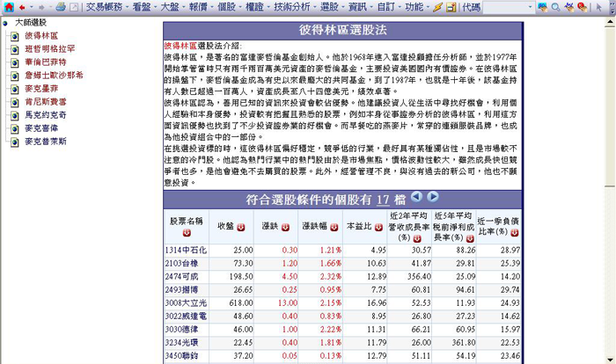Image resolution: width=616 pixels, height=364 pixels.
Task: Sort by 近5年平均稅前淨利成長率 arrow icon
Action: (x=470, y=238)
